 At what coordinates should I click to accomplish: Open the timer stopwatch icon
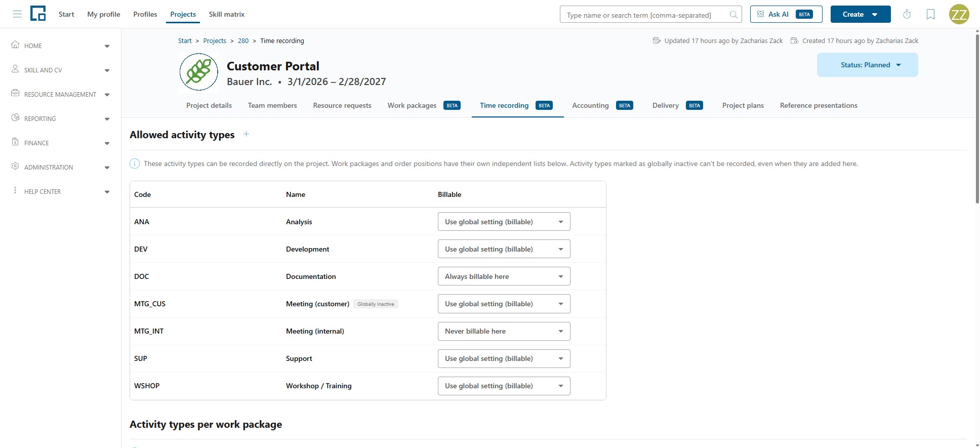coord(907,14)
